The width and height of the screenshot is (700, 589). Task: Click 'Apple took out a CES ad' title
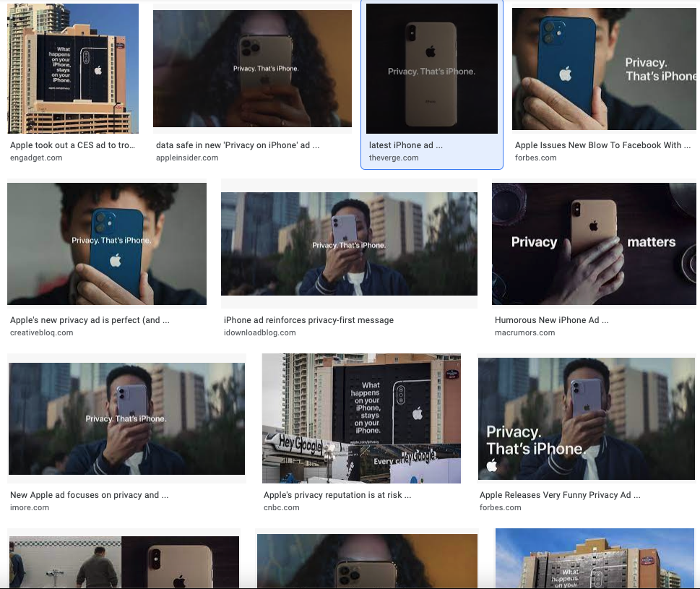[x=72, y=145]
